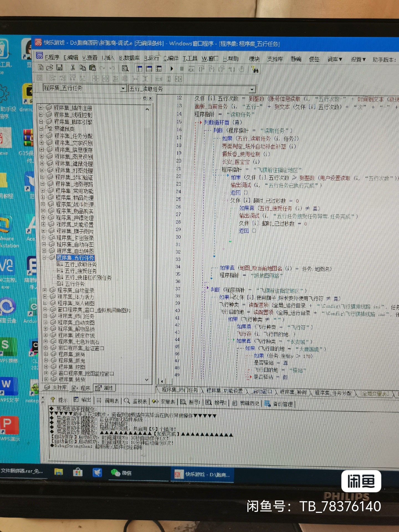The height and width of the screenshot is (532, 399).
Task: Open the F.程序 menu
Action: (x=52, y=57)
